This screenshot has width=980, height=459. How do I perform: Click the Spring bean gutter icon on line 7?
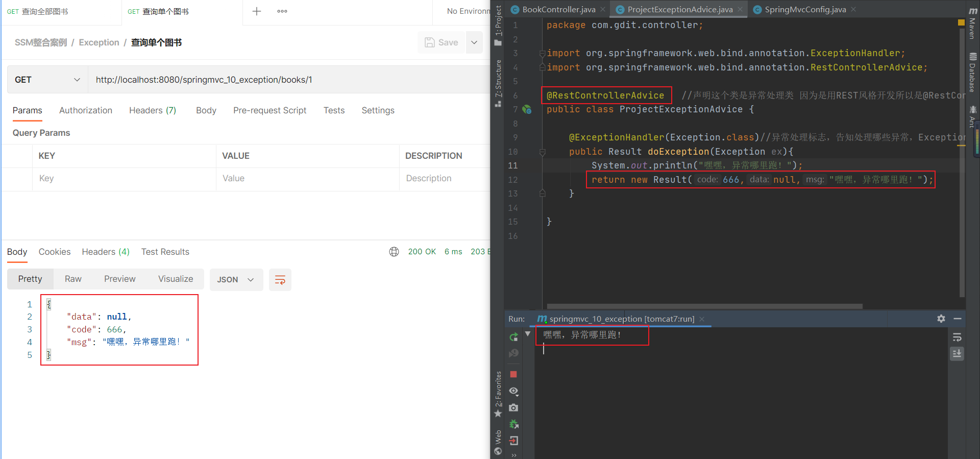tap(527, 109)
